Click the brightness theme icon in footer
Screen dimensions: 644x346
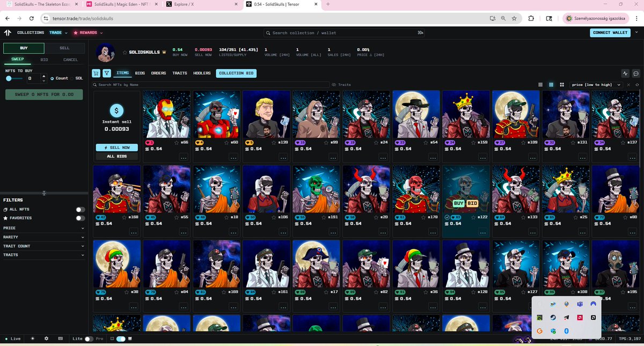(33, 338)
